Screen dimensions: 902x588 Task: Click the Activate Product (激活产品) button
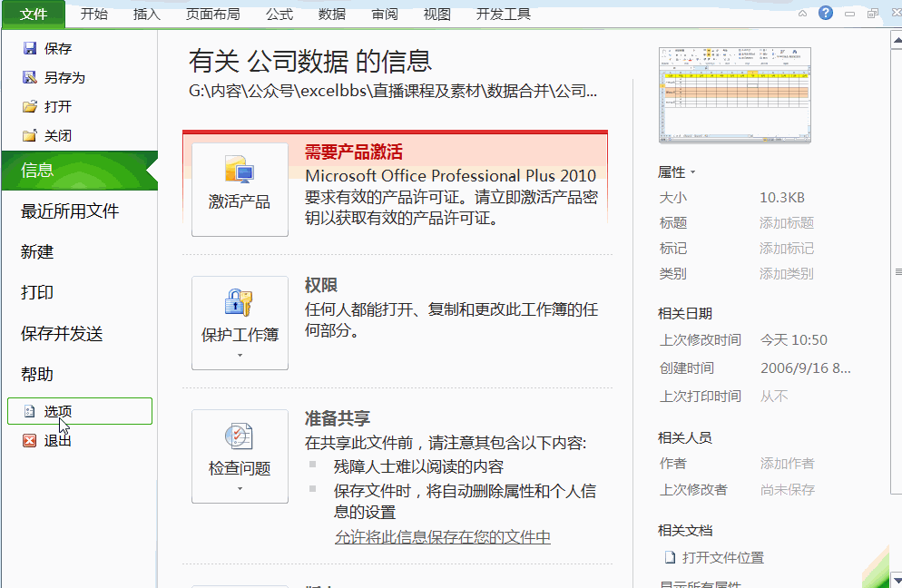(240, 190)
